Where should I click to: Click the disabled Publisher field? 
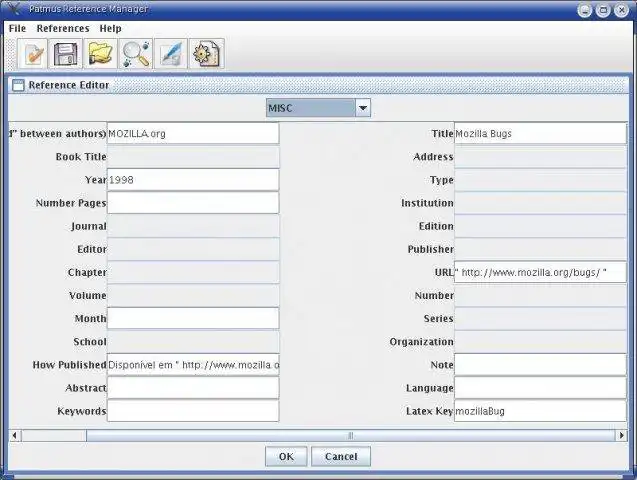(x=540, y=249)
